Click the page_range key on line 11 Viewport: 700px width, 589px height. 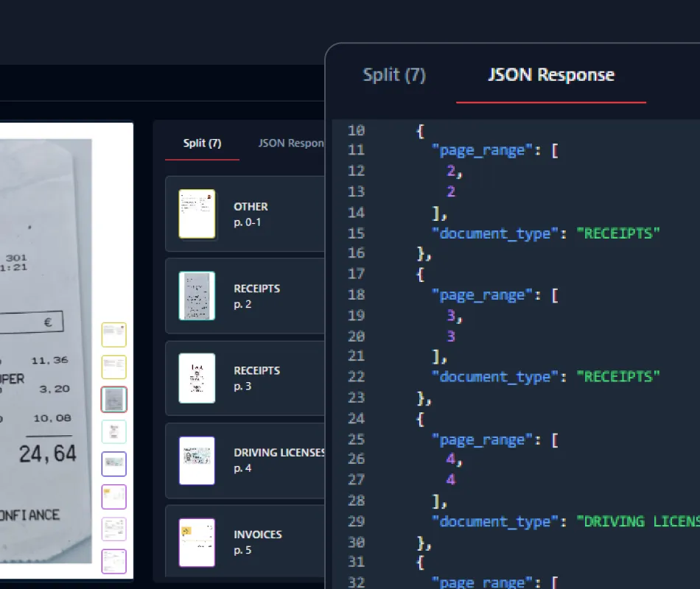pos(481,150)
